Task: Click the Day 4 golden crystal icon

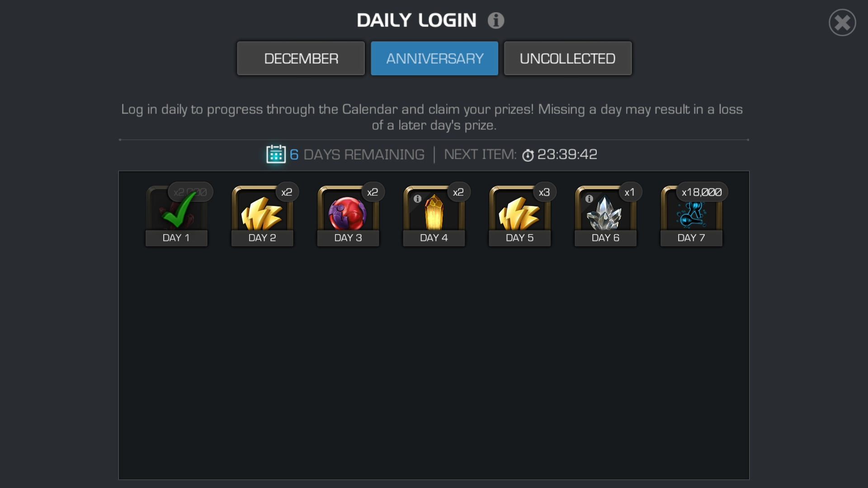Action: click(434, 212)
